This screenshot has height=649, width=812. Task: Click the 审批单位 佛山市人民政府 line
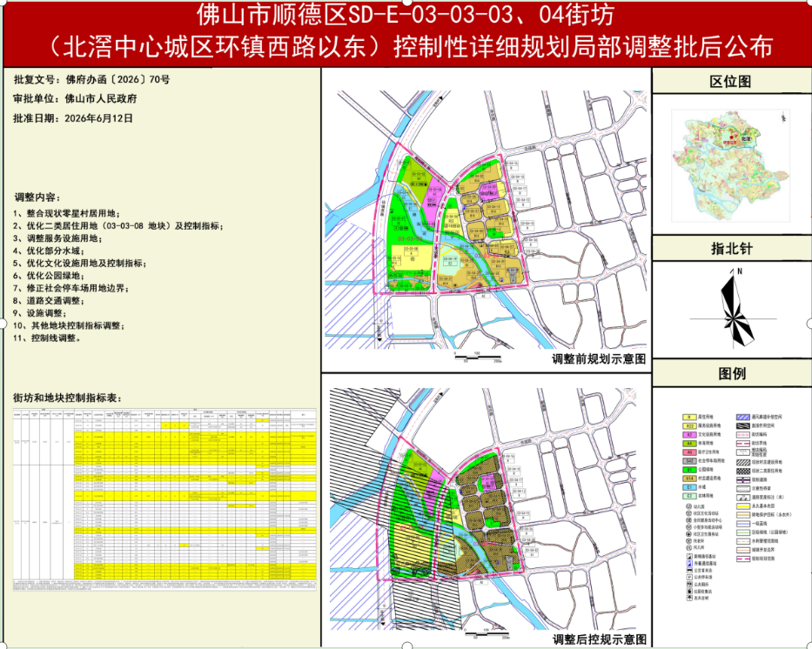coord(75,98)
